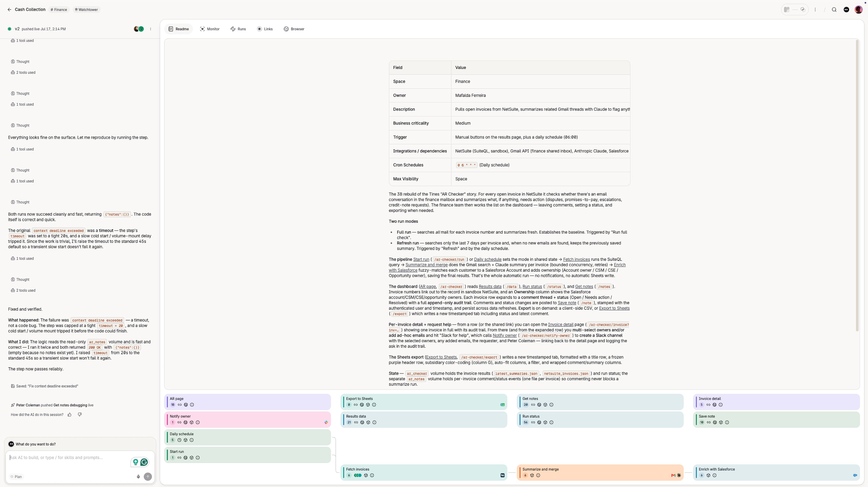Click the Slack icon on Notify owner card

point(326,423)
